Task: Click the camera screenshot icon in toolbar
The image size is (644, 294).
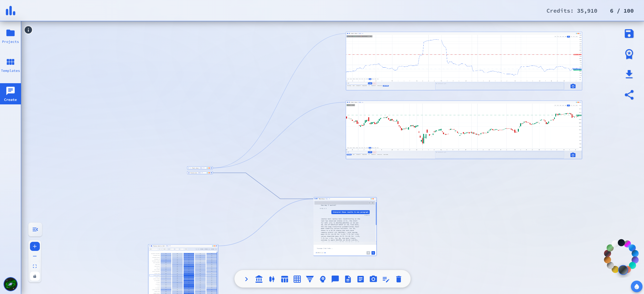Action: 373,279
